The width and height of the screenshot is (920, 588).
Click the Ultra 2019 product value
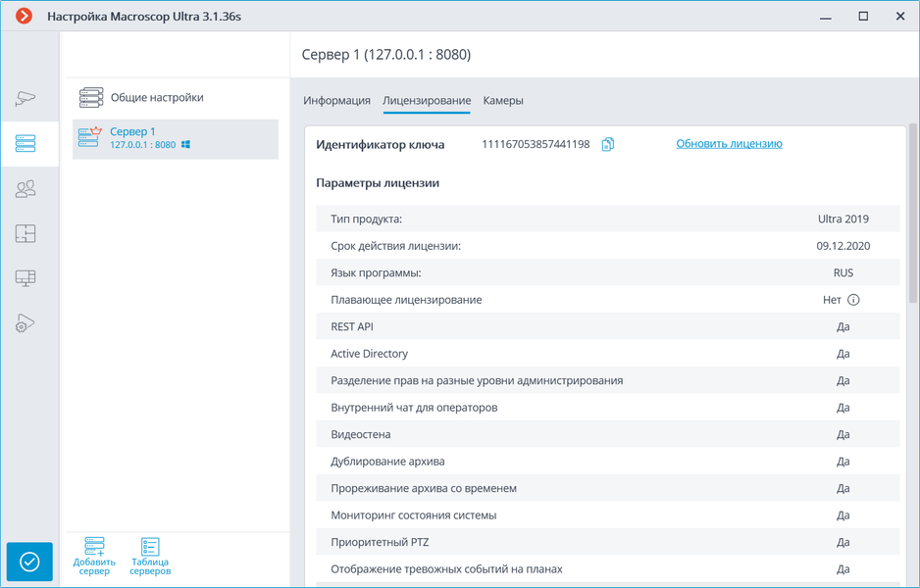[843, 220]
